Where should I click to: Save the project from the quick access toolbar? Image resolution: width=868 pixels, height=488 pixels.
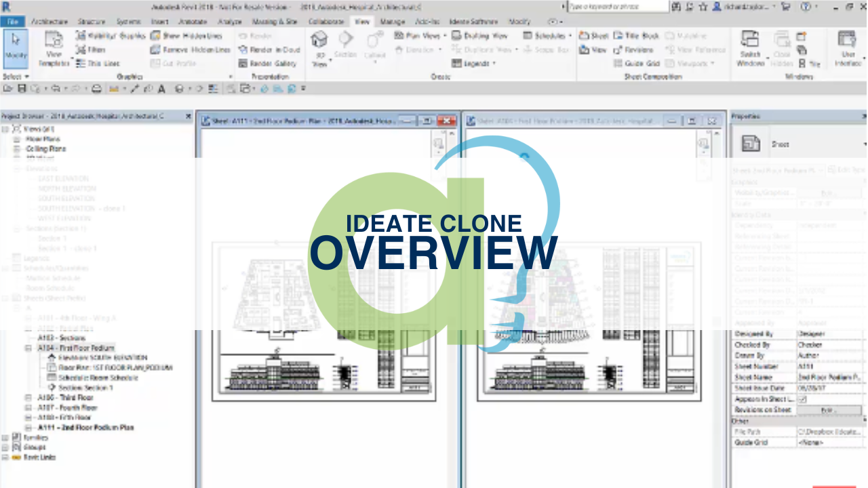point(22,89)
